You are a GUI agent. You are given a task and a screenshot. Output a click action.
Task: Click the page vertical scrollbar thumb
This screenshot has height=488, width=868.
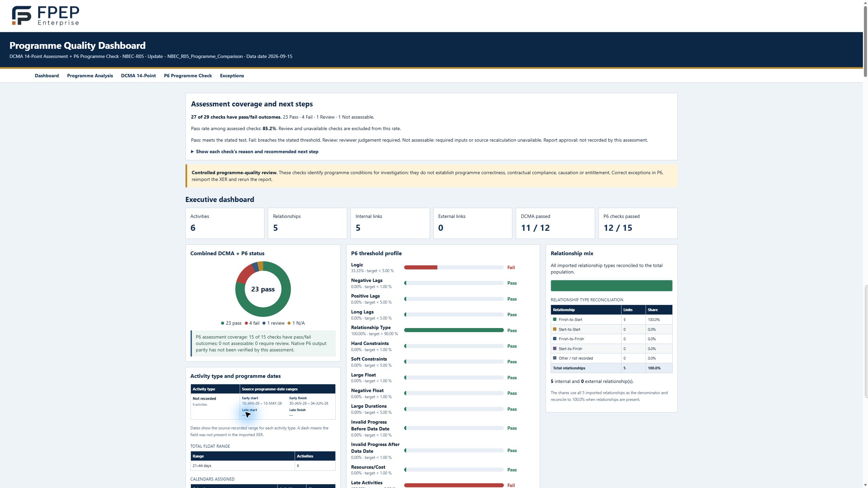[x=866, y=41]
